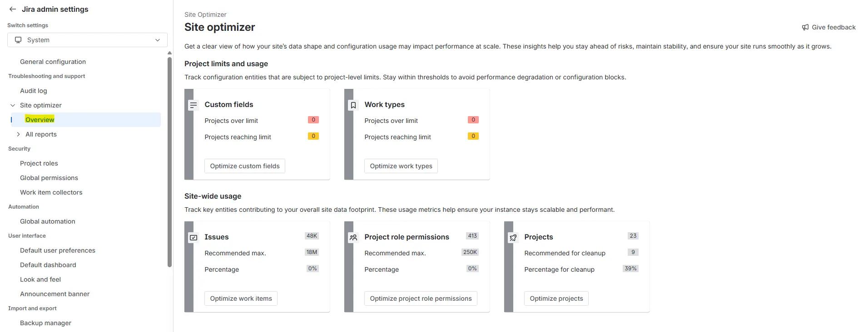Click Optimize custom fields button

coord(245,166)
